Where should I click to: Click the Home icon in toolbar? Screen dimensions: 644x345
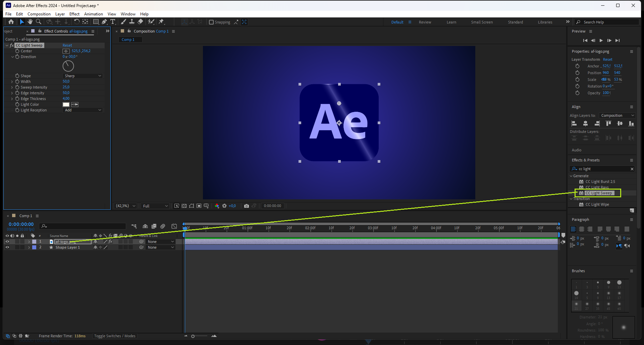pos(11,22)
